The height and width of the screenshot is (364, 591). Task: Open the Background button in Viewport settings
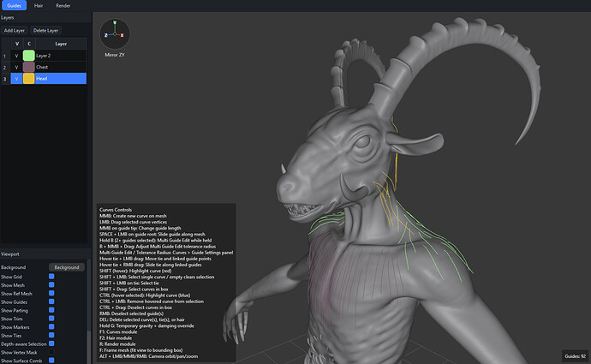67,267
